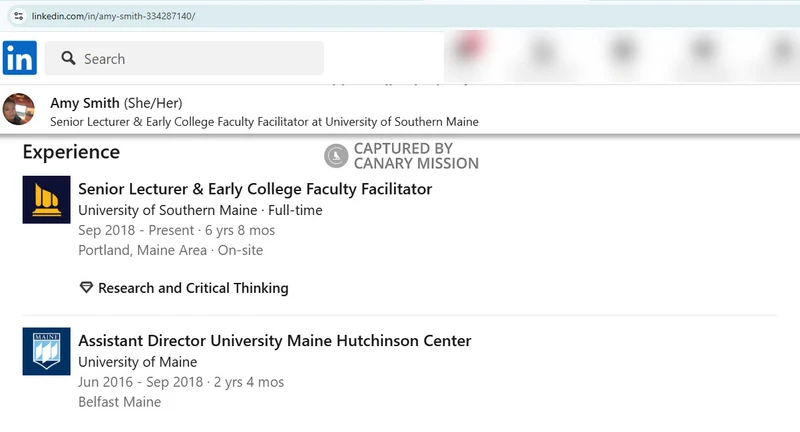Open the University of Maine logo
The height and width of the screenshot is (432, 800).
pyautogui.click(x=46, y=351)
